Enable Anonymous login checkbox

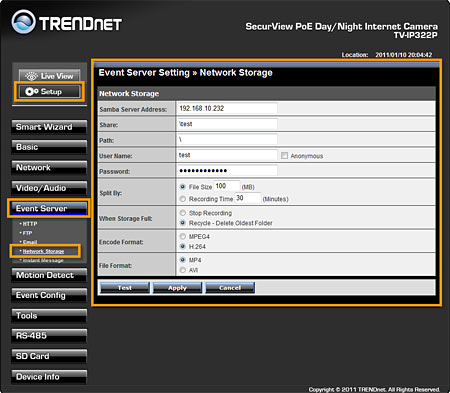284,156
